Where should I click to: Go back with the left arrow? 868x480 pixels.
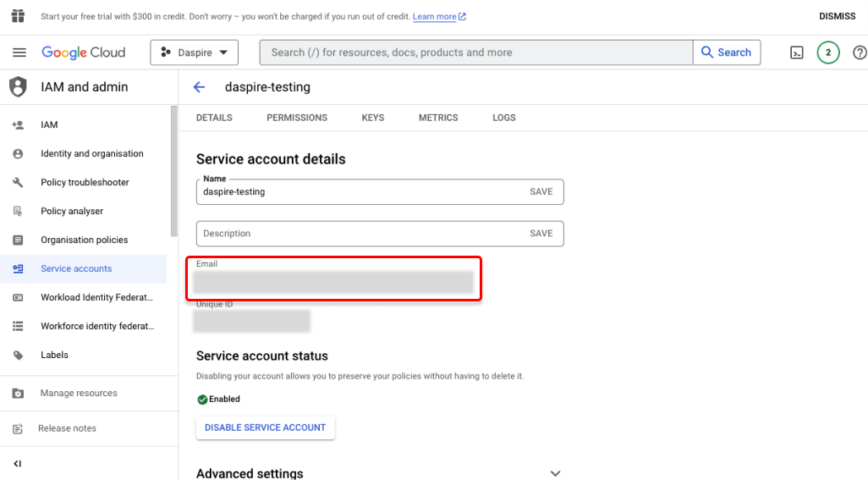(200, 87)
